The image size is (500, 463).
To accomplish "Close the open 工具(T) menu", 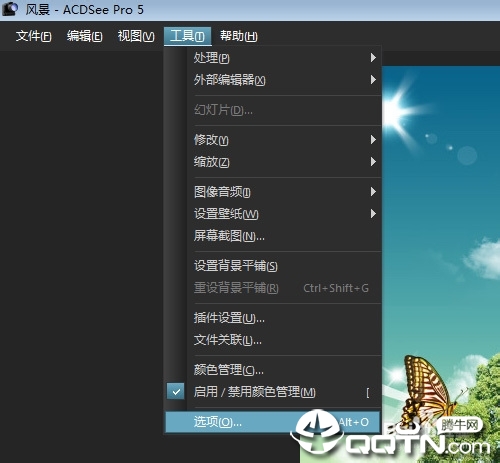I will tap(187, 36).
